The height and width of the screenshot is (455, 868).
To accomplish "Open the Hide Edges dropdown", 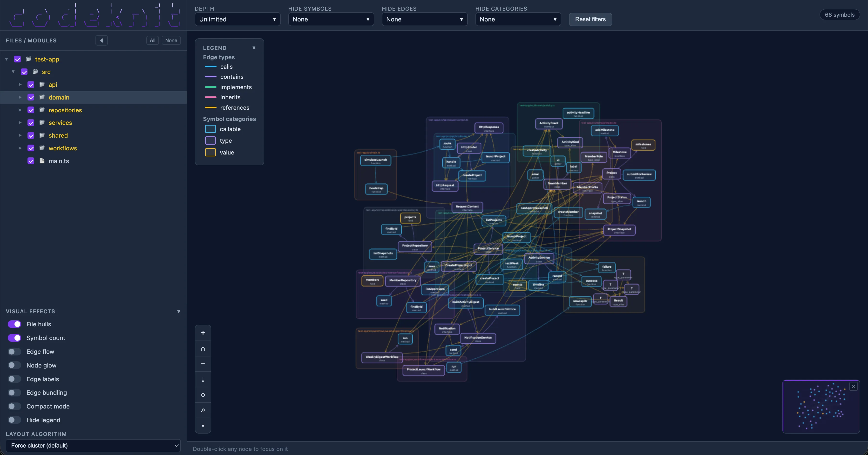I will tap(425, 19).
